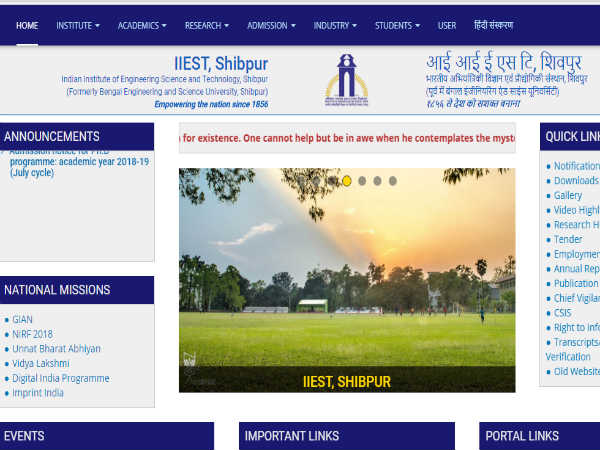
Task: Go to the Home menu item
Action: [27, 24]
